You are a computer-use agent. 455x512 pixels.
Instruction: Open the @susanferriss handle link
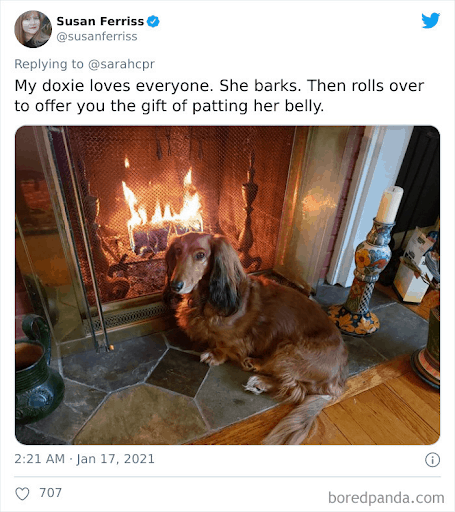coord(97,36)
